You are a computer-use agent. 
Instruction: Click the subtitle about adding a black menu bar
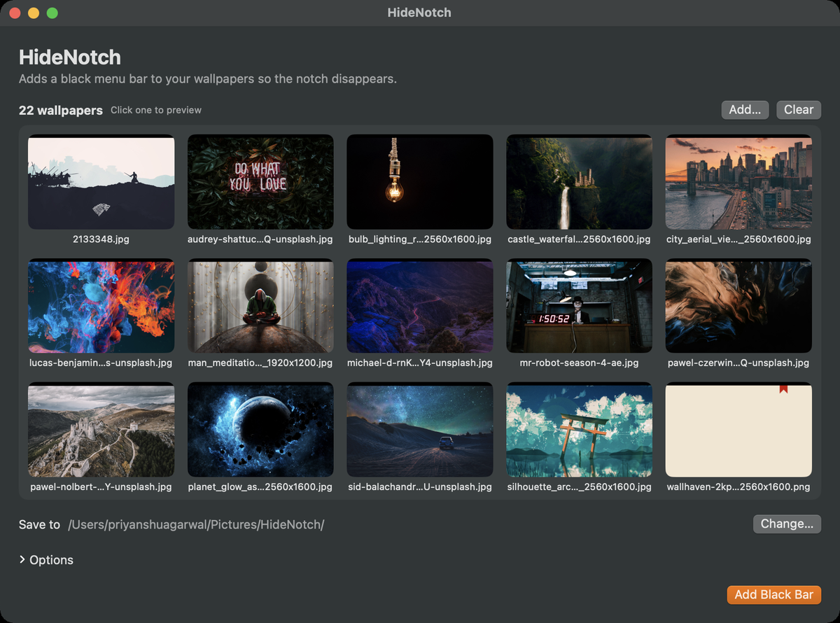click(x=208, y=79)
